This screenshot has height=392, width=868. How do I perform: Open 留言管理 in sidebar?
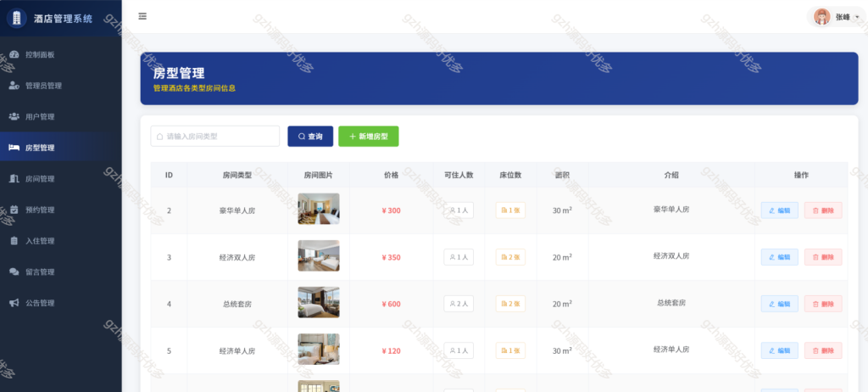coord(61,272)
